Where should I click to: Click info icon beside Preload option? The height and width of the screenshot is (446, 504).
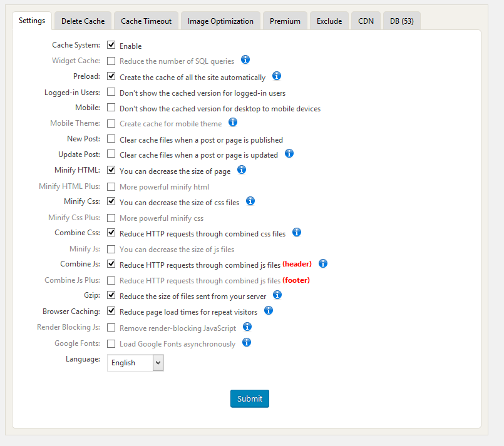coord(277,76)
